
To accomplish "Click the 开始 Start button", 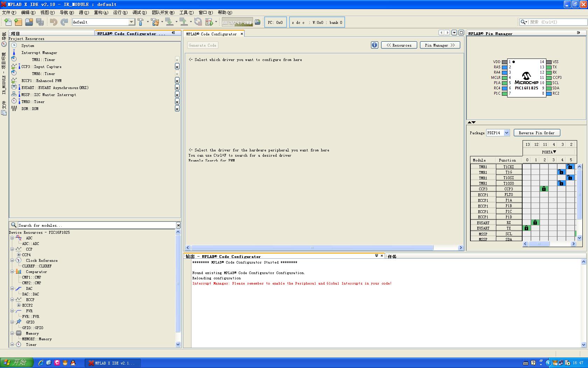I will (16, 363).
